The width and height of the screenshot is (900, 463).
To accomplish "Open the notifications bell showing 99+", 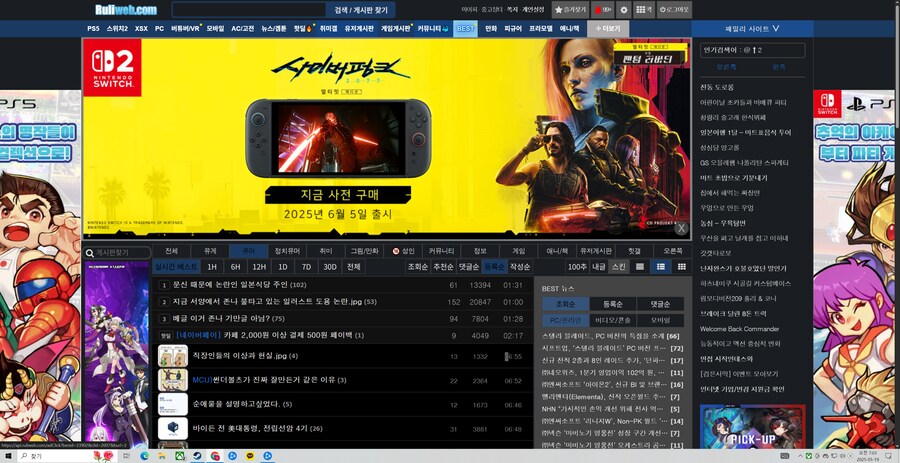I will pyautogui.click(x=603, y=10).
